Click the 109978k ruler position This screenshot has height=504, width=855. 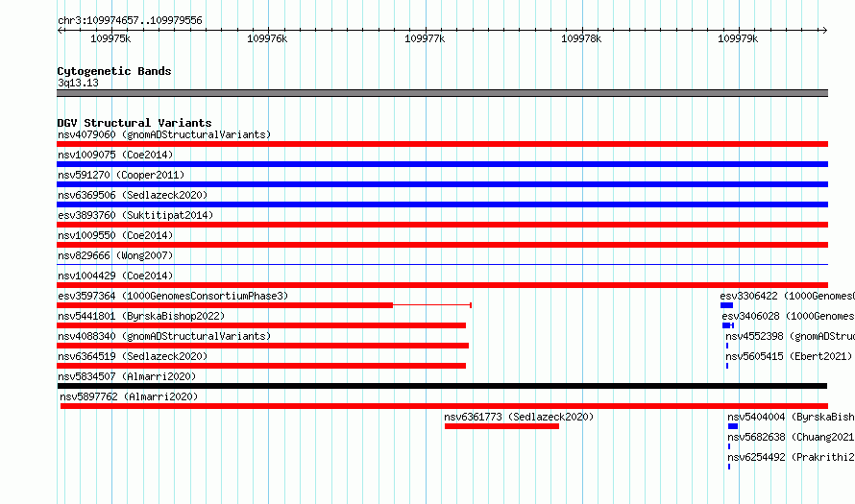[581, 38]
